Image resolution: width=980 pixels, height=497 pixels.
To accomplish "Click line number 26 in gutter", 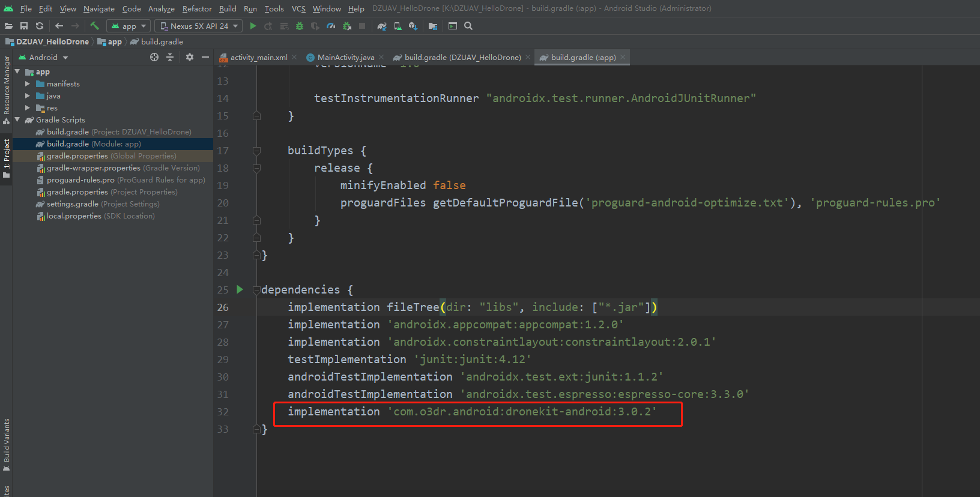I will point(223,307).
